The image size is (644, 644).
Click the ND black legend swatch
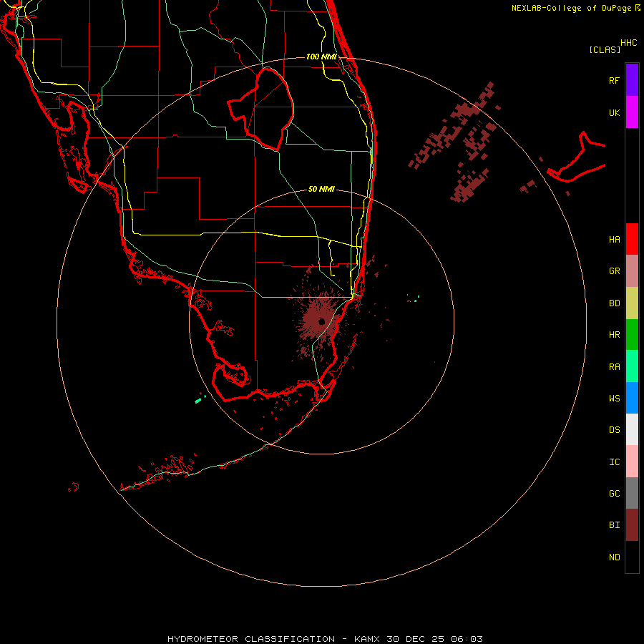[x=632, y=557]
